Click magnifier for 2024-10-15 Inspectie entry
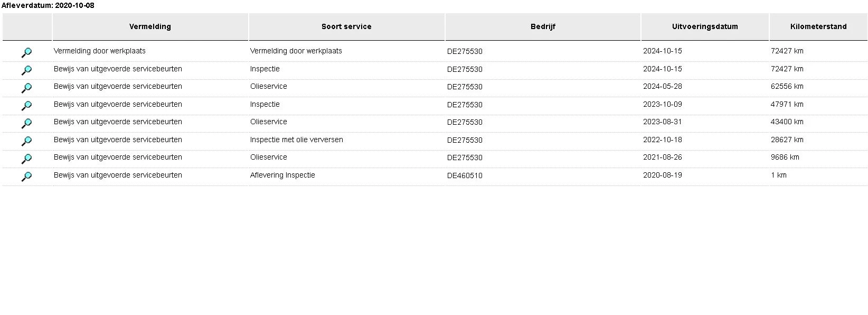Viewport: 868px width, 315px height. (26, 70)
